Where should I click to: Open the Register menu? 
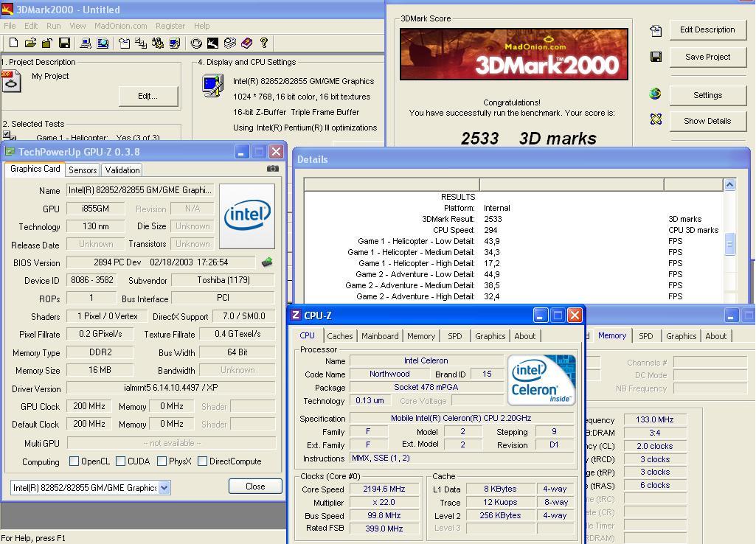click(x=170, y=26)
